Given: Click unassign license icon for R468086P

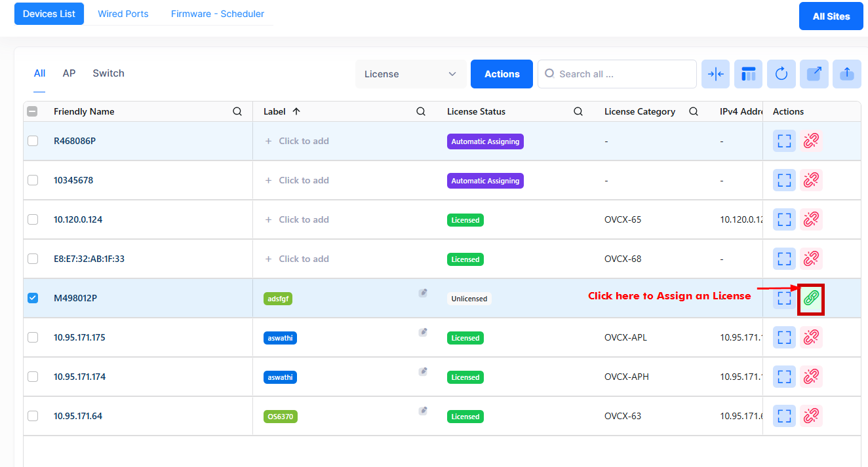Looking at the screenshot, I should click(x=812, y=141).
